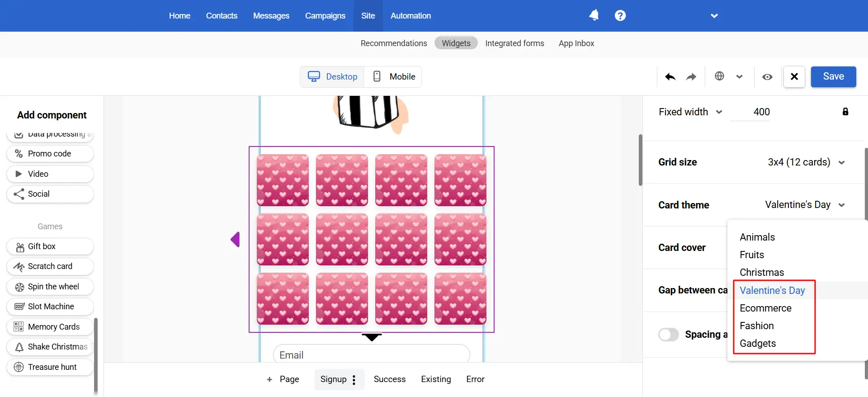The width and height of the screenshot is (868, 397).
Task: Go to the Campaigns menu
Action: 325,16
